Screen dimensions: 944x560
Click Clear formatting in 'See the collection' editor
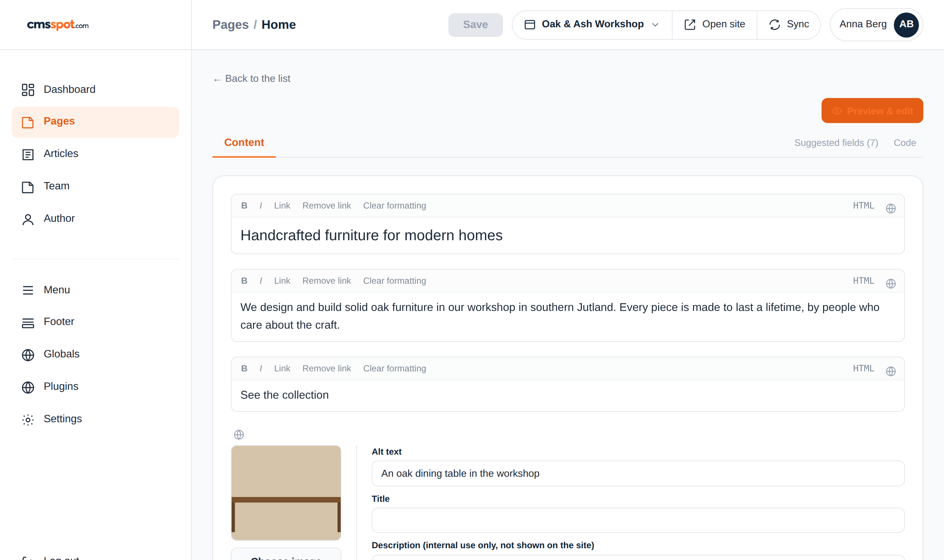point(394,368)
